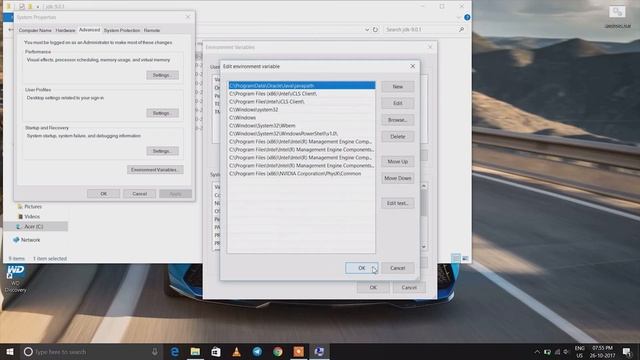The width and height of the screenshot is (640, 360).
Task: Open the clock and date in taskbar
Action: point(602,351)
